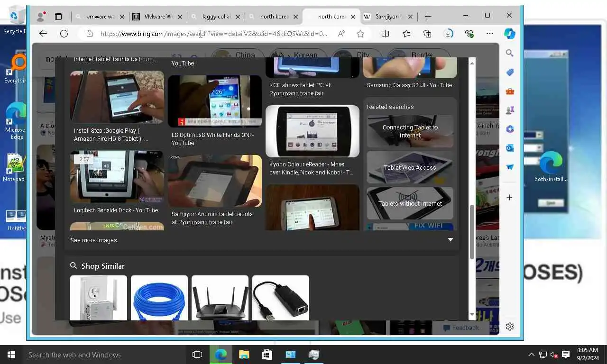Image resolution: width=607 pixels, height=364 pixels.
Task: Select the black WiFi router shop item
Action: point(220,298)
